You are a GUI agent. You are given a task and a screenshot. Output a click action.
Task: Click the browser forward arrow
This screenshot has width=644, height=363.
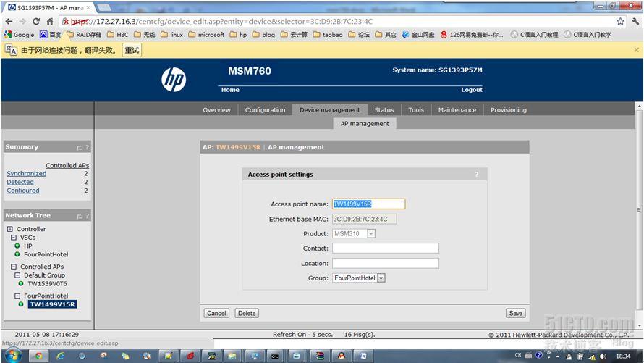click(x=22, y=22)
